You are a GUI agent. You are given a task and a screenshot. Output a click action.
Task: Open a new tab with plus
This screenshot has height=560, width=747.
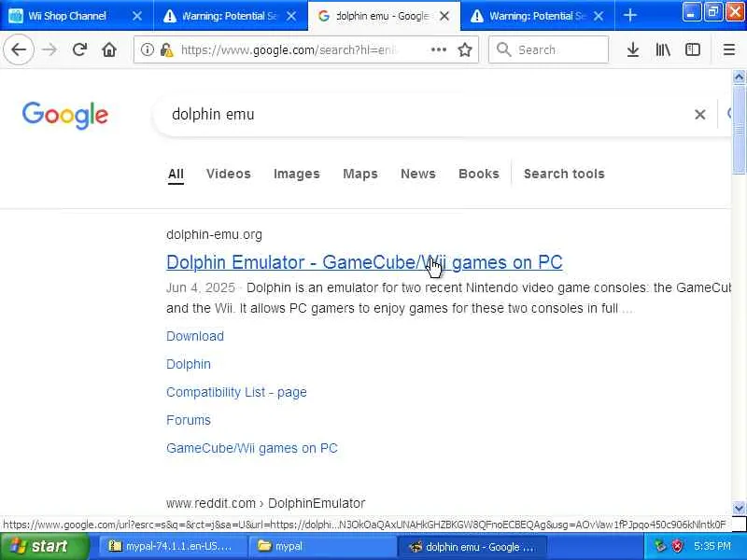coord(629,15)
